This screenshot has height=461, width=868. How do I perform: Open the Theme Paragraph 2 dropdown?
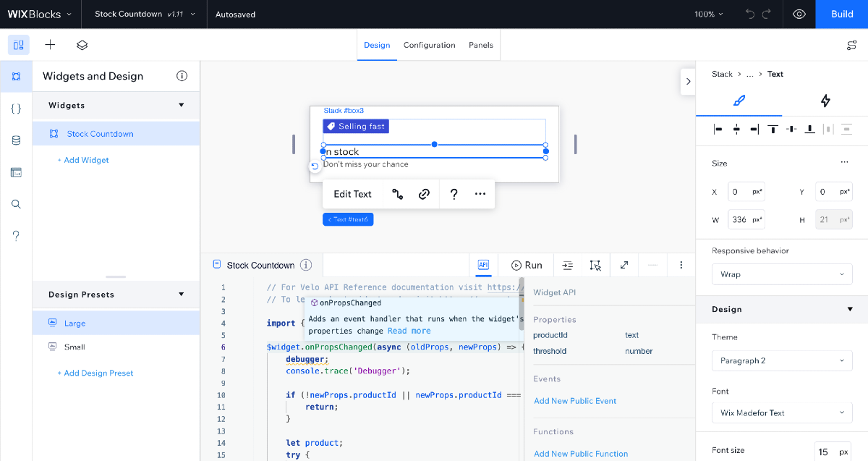pos(782,360)
